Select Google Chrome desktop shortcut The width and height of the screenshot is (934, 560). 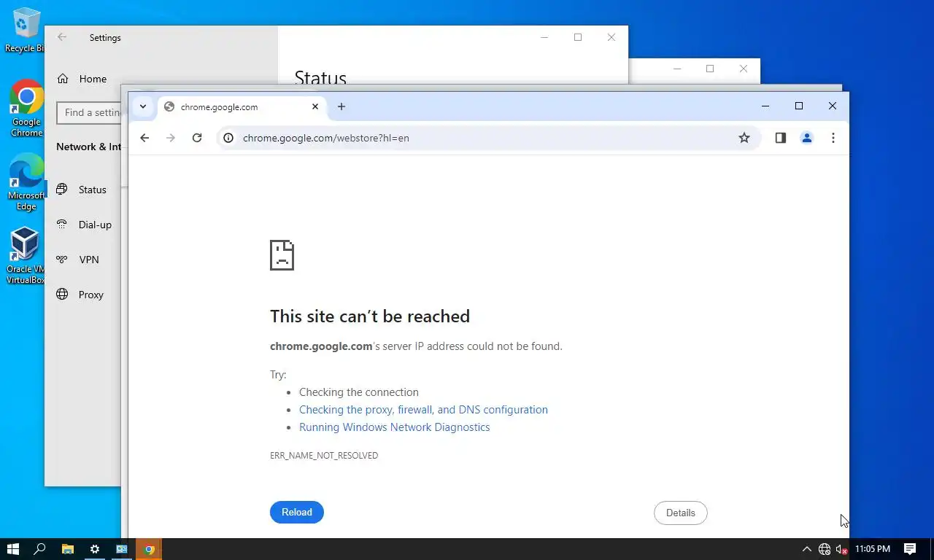click(26, 108)
